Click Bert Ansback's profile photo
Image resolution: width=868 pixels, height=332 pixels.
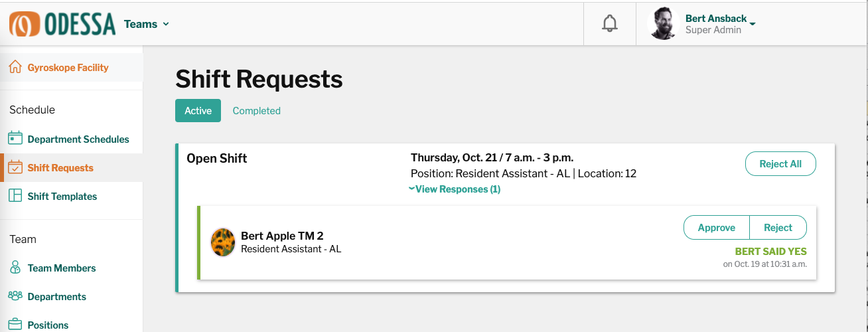663,24
